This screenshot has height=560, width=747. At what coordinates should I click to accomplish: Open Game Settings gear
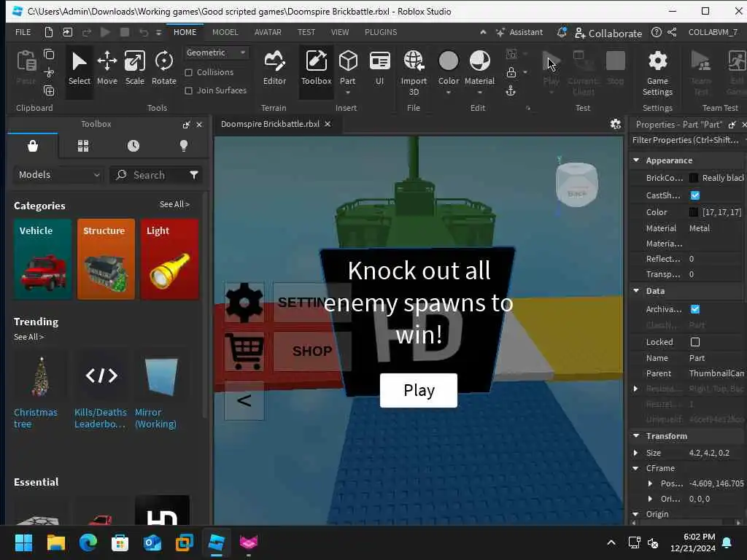coord(657,72)
